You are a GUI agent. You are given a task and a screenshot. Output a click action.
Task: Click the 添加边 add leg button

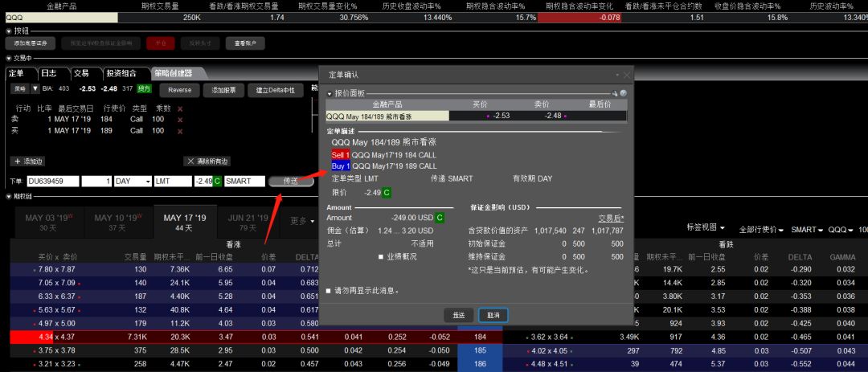point(28,161)
